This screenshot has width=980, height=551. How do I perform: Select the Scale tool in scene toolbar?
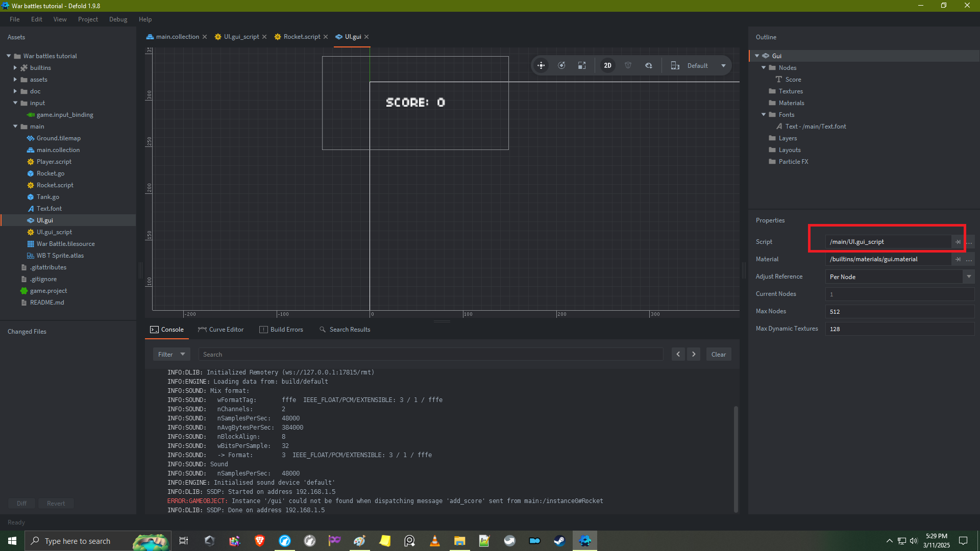click(582, 65)
